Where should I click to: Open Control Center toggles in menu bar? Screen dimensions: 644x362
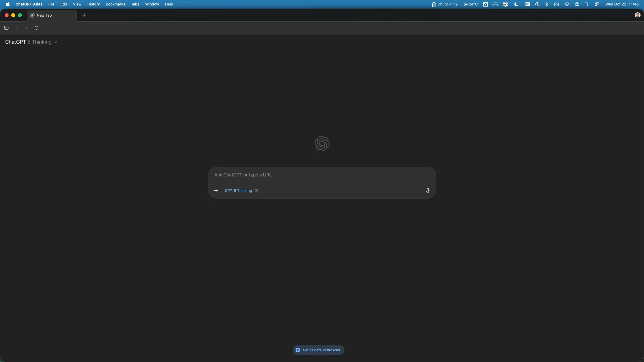pos(597,4)
